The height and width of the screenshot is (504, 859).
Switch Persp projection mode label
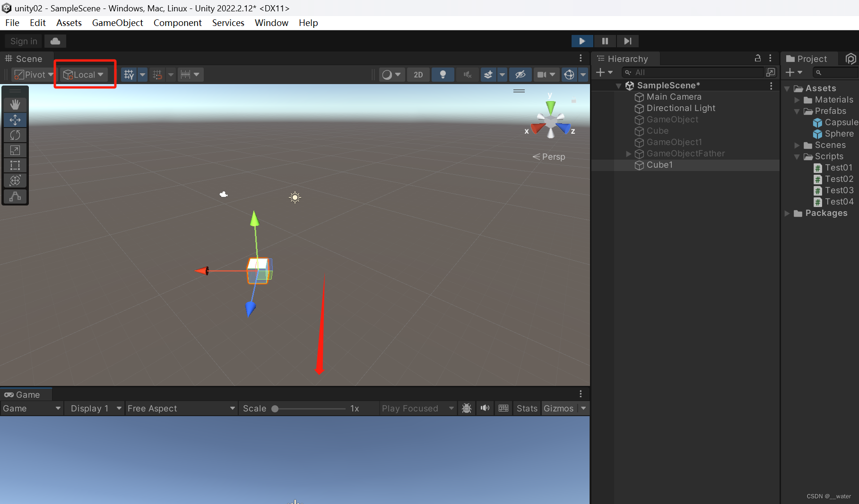tap(549, 157)
